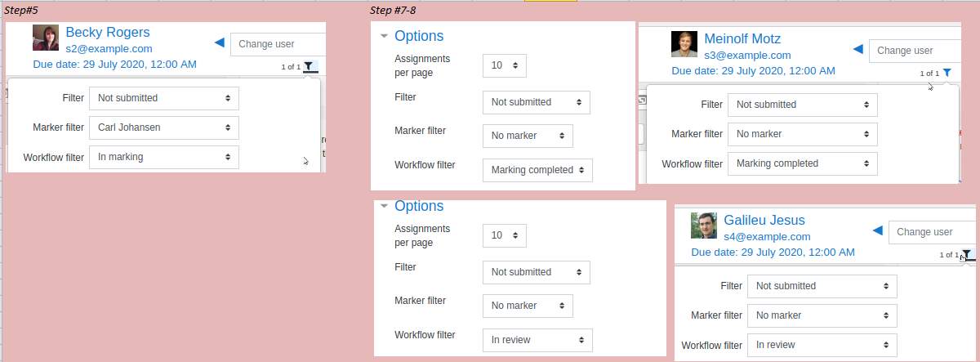
Task: Open Filter dropdown in upper Options section
Action: [536, 102]
